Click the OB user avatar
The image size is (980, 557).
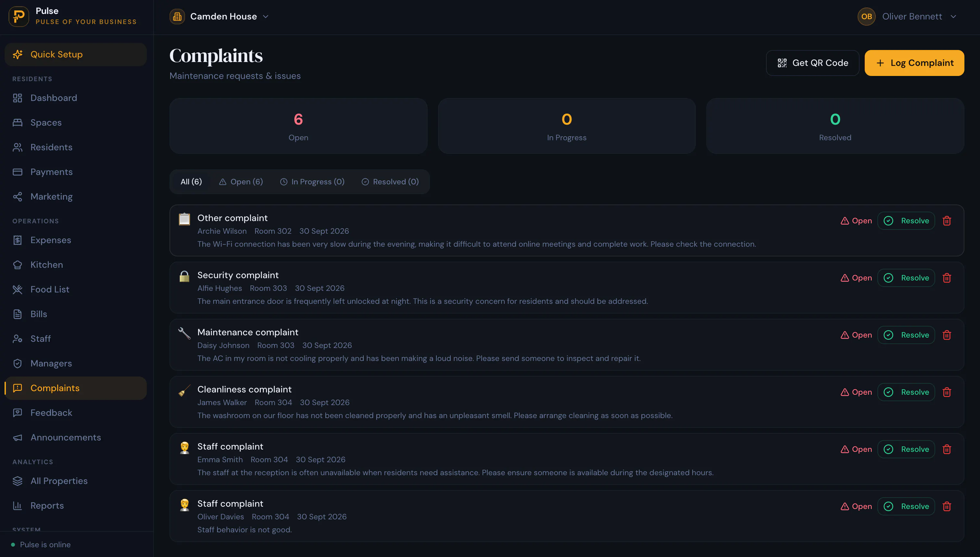pos(866,17)
